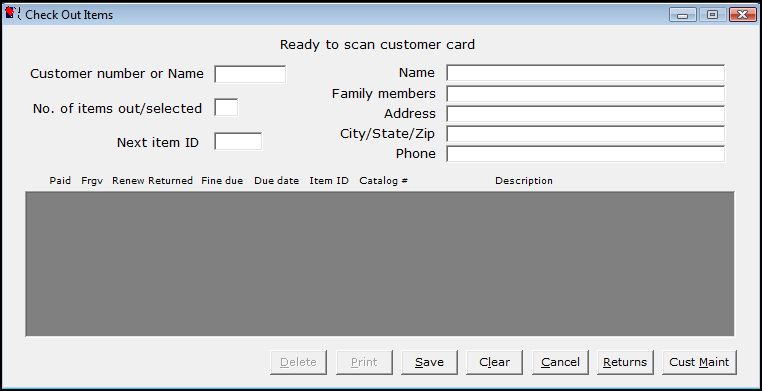This screenshot has height=391, width=762.
Task: Focus the City/State/Zip field
Action: click(586, 134)
